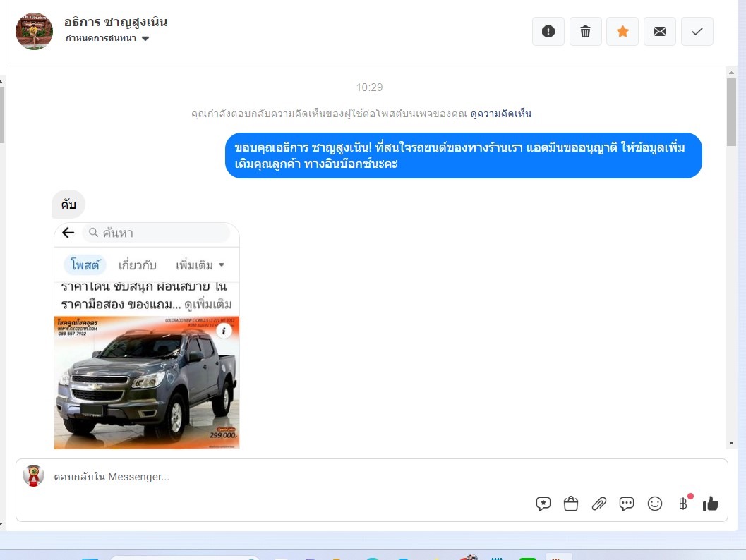
Task: Open emoji picker smiley icon
Action: point(655,504)
